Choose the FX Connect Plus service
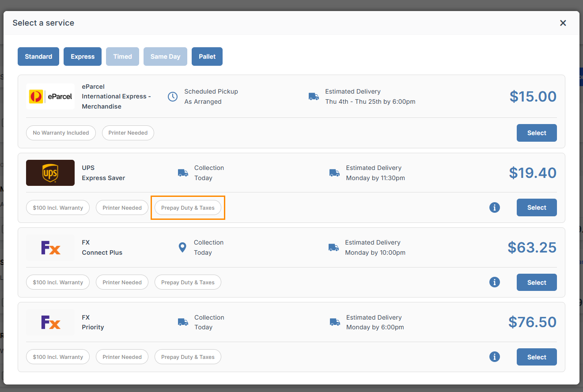583x392 pixels. coord(537,283)
